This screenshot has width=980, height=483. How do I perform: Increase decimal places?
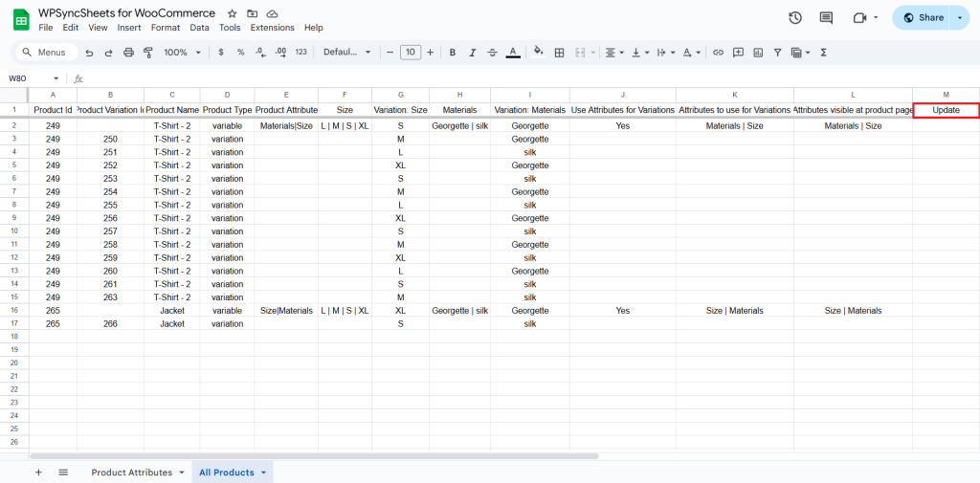280,53
